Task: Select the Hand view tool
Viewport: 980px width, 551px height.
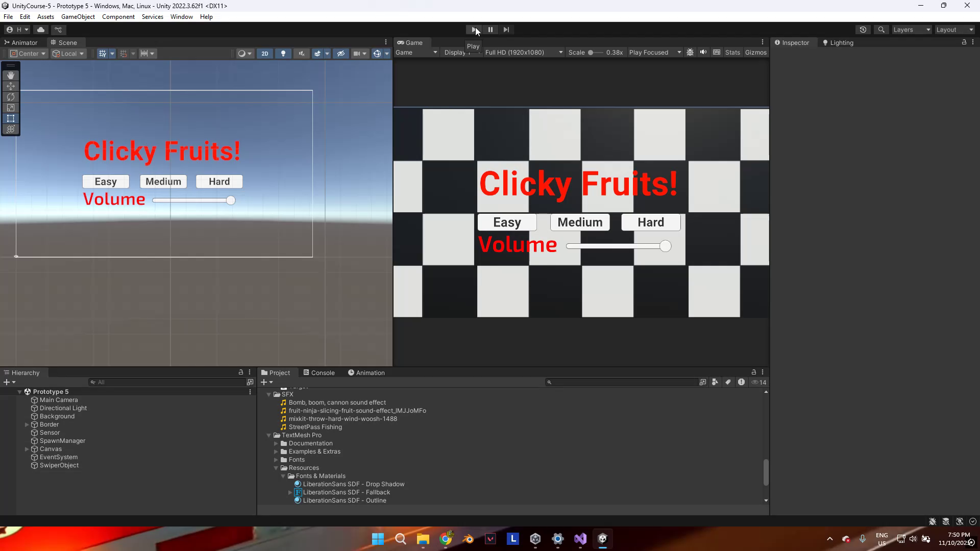Action: coord(11,76)
